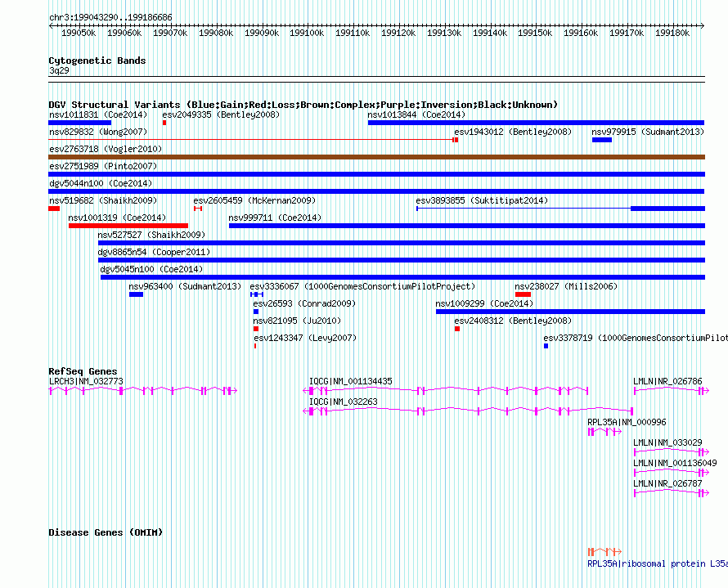Click the LRCH3|NM_032773 gene label
Viewport: 728px width, 588px height.
86,381
